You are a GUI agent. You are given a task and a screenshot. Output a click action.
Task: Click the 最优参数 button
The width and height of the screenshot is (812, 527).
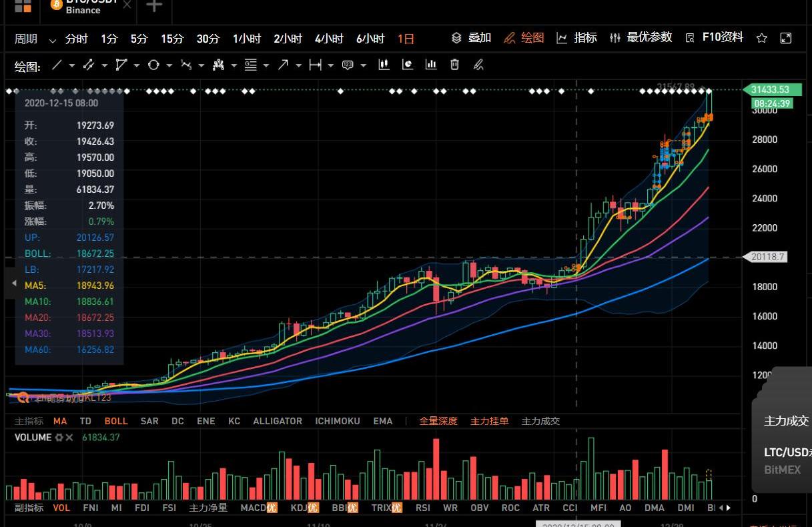pos(641,38)
